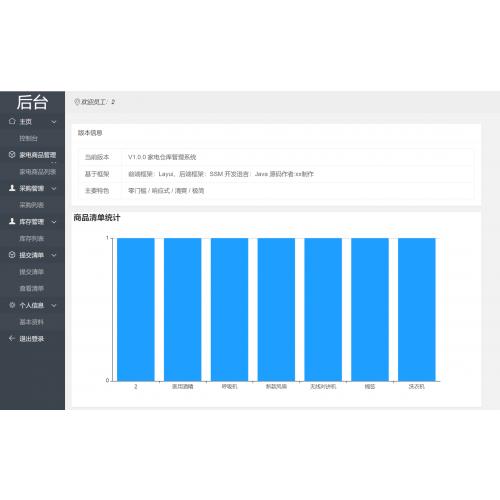The image size is (500, 500).
Task: Open the 查看清单 submenu item
Action: [x=31, y=288]
